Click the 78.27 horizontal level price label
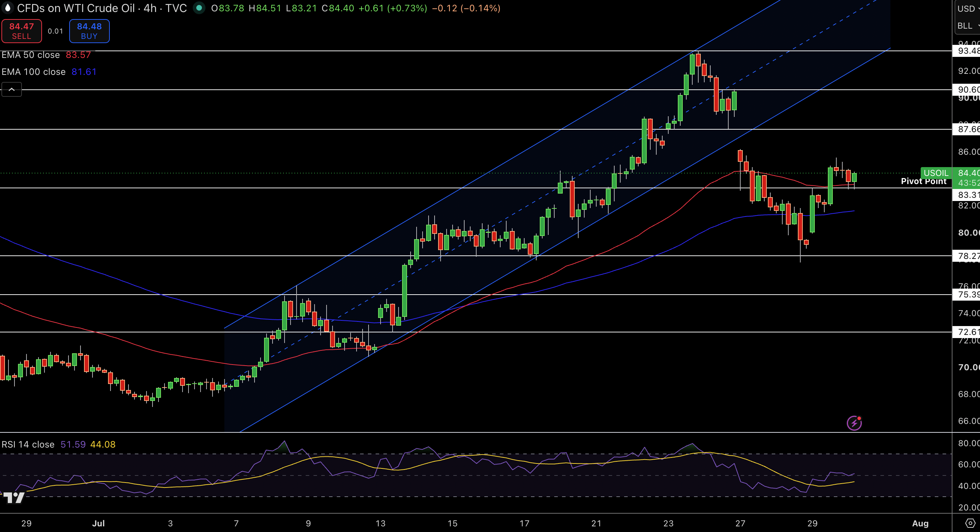 [967, 256]
